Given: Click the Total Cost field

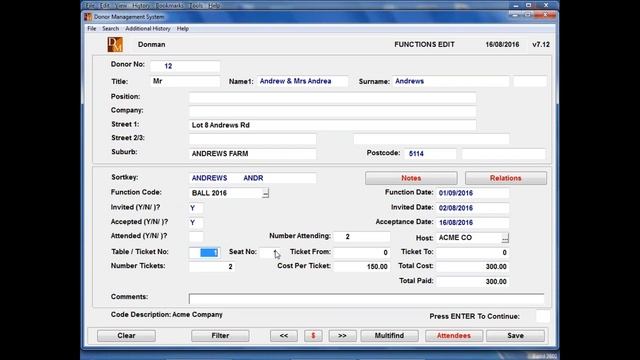Looking at the screenshot, I should coord(473,267).
